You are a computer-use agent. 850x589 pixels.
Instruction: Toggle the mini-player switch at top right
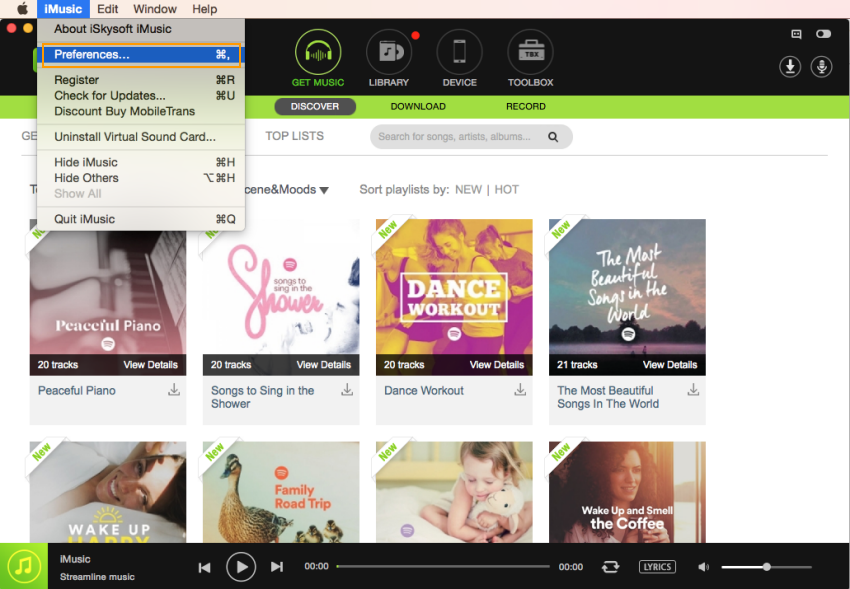[x=823, y=34]
